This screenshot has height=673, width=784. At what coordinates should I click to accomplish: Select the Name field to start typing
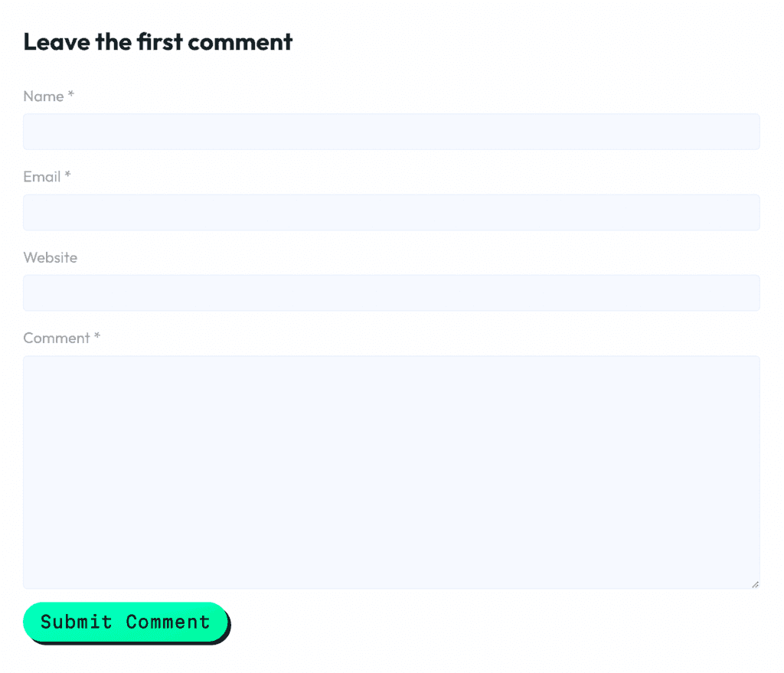pos(391,132)
